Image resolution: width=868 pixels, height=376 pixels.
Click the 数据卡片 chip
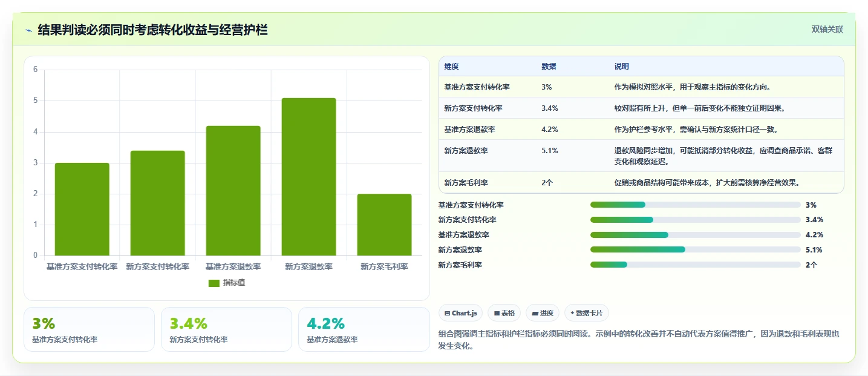pos(587,313)
